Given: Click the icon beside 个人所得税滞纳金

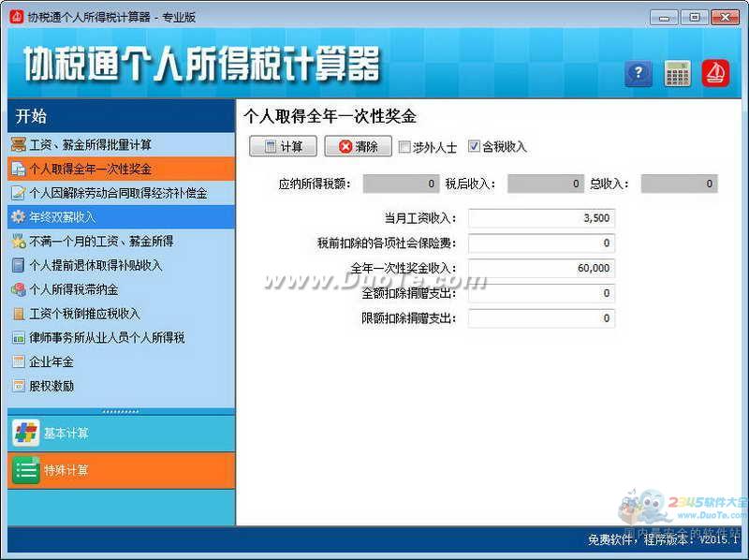Looking at the screenshot, I should click(18, 289).
